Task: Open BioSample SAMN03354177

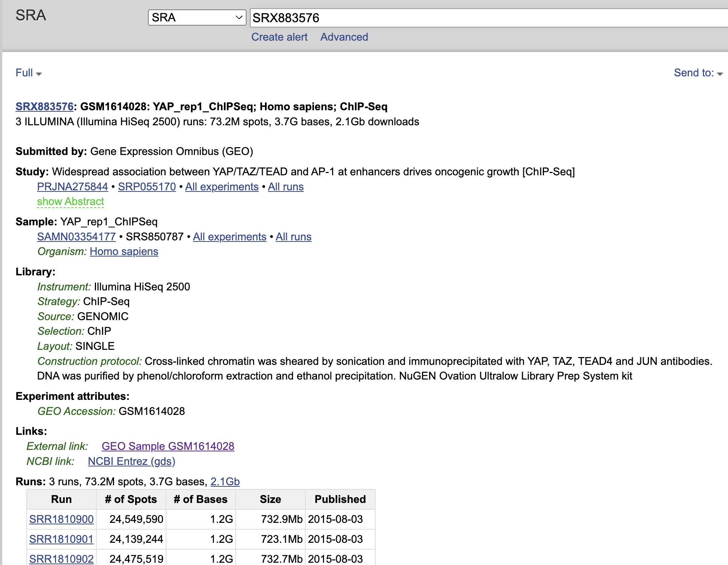Action: (76, 237)
